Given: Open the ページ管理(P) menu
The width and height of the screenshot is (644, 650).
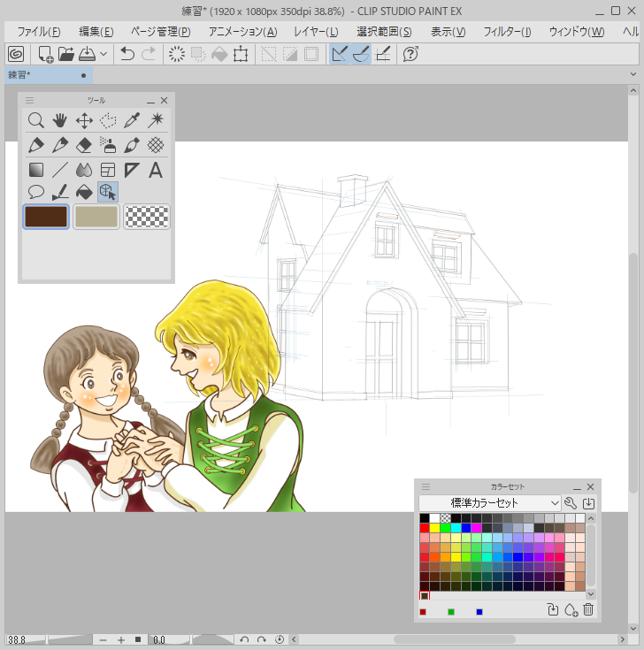Looking at the screenshot, I should coord(161,32).
